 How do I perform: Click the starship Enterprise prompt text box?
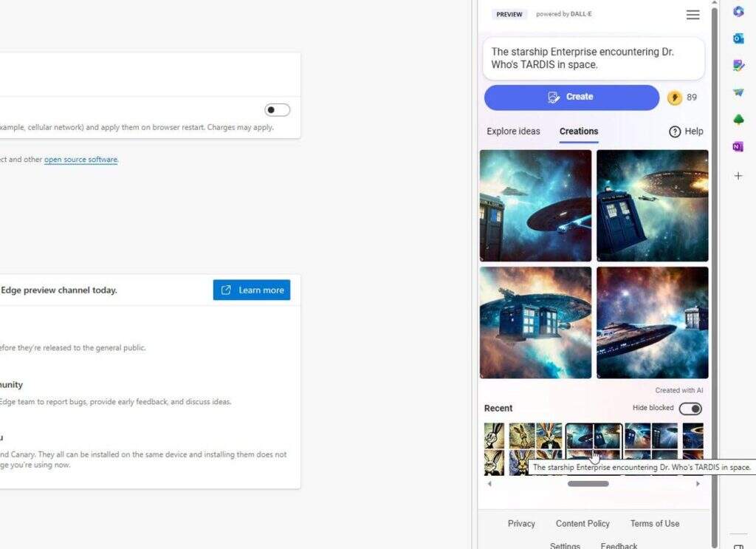coord(594,58)
